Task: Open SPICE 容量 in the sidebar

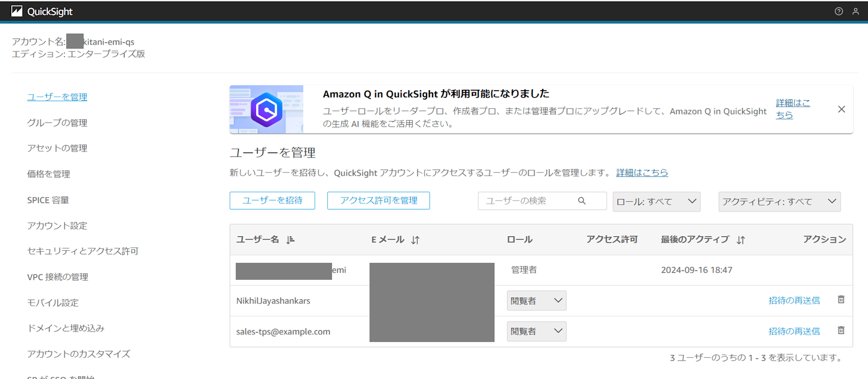Action: (x=48, y=200)
